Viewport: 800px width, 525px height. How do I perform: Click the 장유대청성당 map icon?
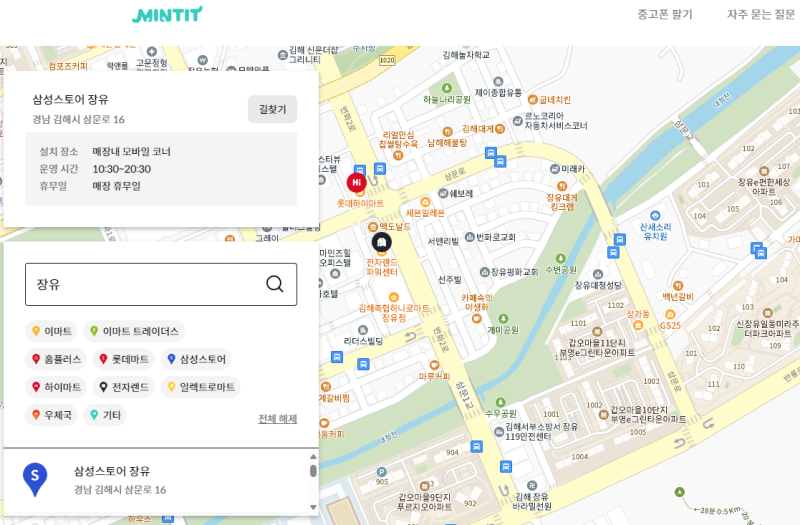click(598, 274)
